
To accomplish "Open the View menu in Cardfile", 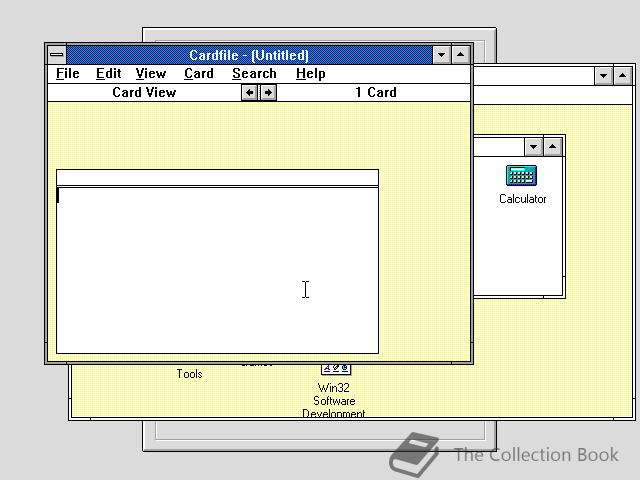I will [151, 73].
